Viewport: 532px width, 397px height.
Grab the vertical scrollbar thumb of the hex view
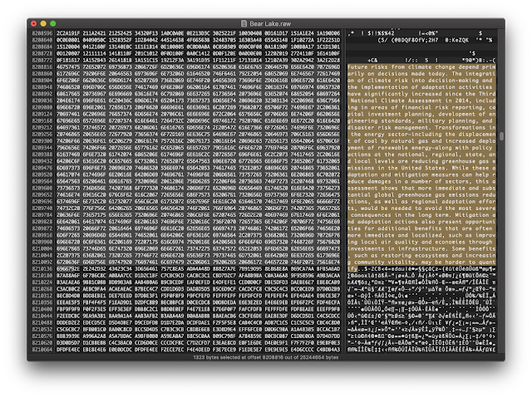coord(501,136)
